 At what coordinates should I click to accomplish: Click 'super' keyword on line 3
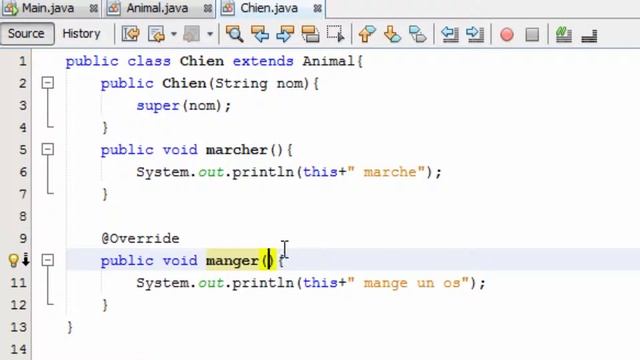158,106
